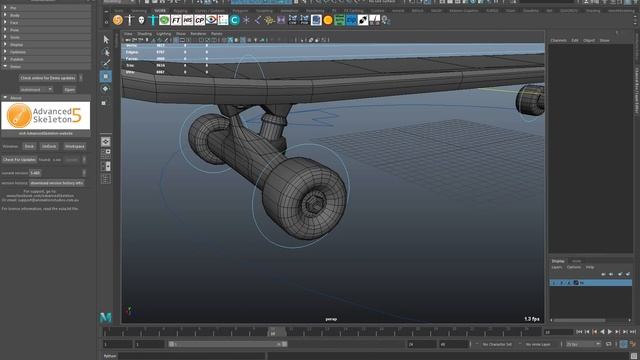Switch to the Rigging shelf tab
Viewport: 640px width, 360px height.
point(180,11)
